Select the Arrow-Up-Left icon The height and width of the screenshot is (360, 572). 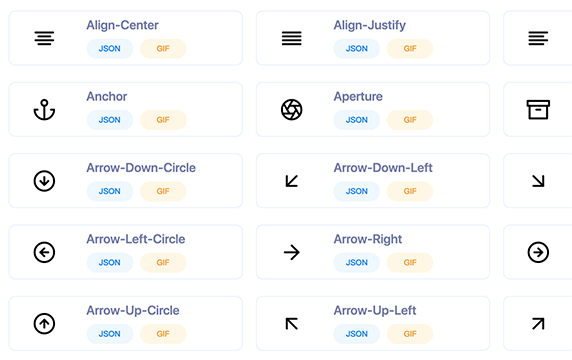[291, 324]
